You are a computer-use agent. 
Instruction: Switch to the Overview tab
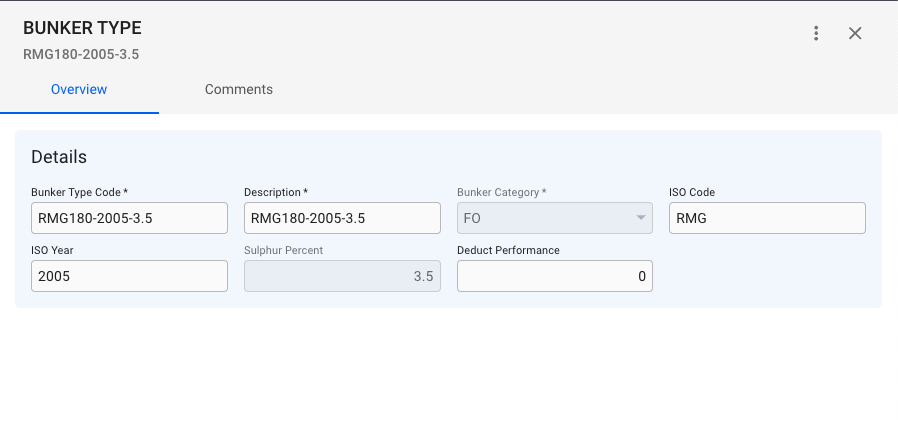click(x=79, y=89)
